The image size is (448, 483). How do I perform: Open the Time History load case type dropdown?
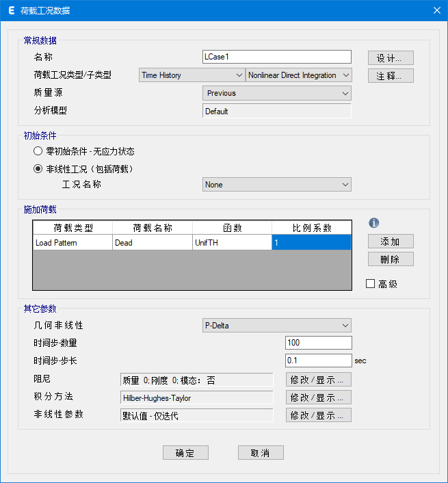coord(191,75)
